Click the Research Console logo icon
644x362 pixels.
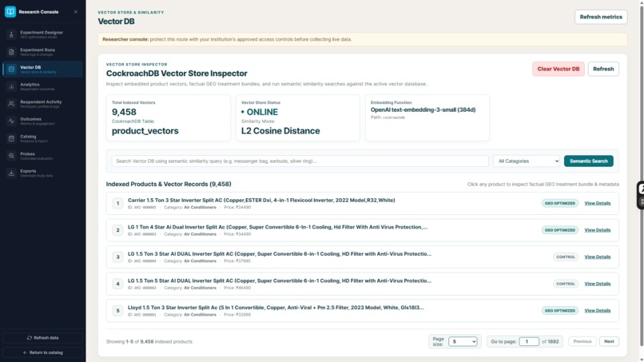pyautogui.click(x=10, y=11)
